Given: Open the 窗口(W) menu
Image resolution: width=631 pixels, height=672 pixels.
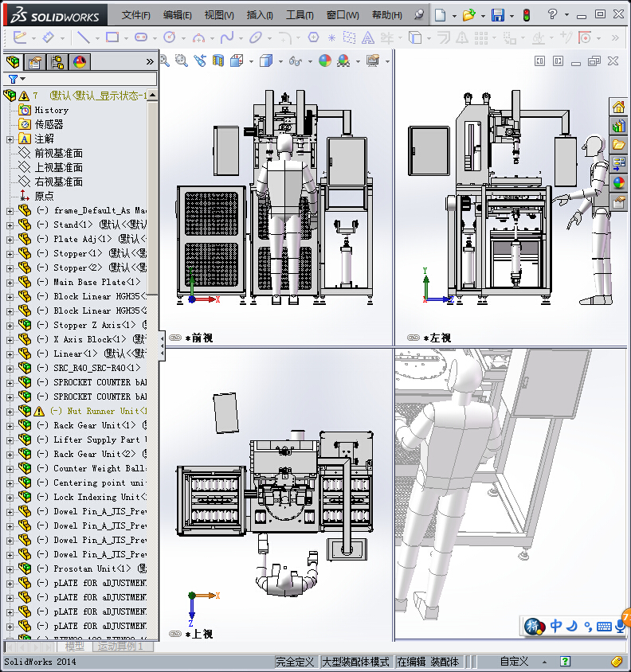Looking at the screenshot, I should [343, 15].
